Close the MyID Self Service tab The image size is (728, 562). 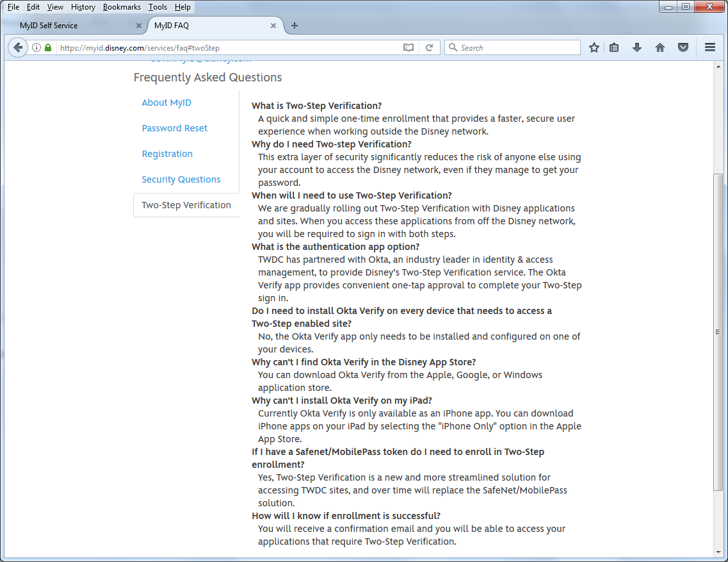[138, 26]
